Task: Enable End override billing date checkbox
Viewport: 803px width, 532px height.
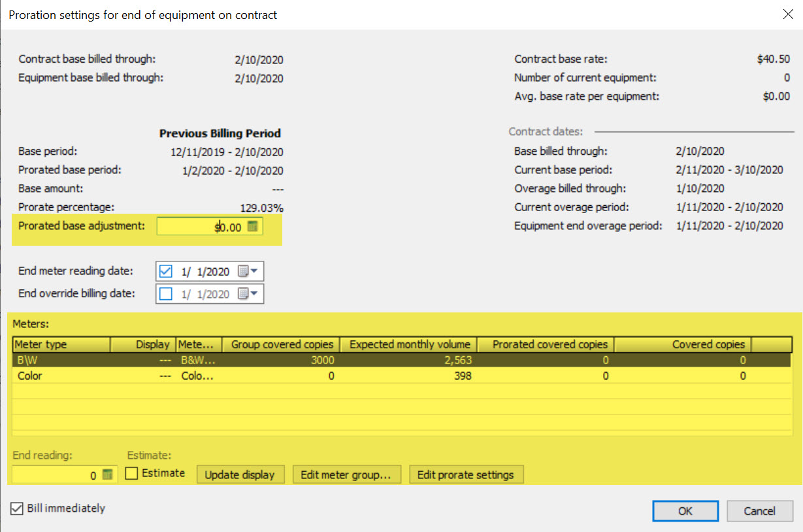Action: pos(166,293)
